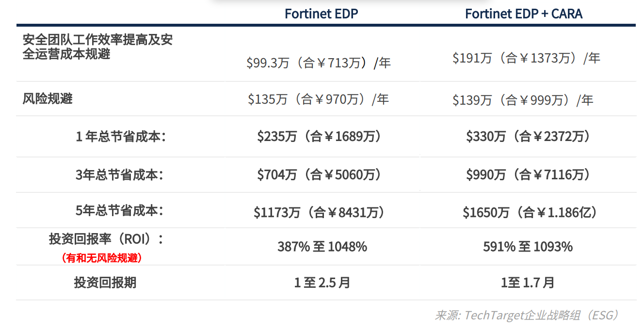This screenshot has height=330, width=644.
Task: Select the 风险规避 row label
Action: [48, 99]
